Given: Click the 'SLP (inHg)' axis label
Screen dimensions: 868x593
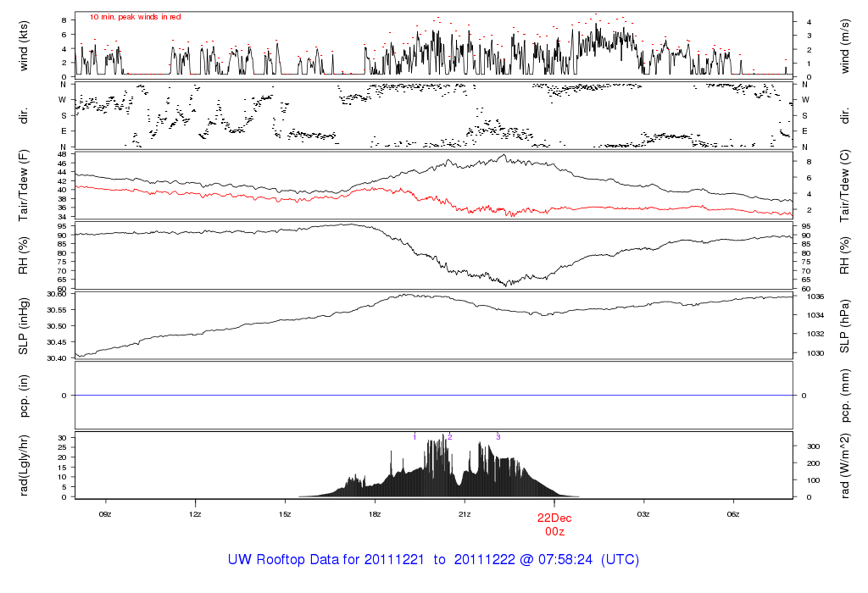Looking at the screenshot, I should [x=24, y=325].
